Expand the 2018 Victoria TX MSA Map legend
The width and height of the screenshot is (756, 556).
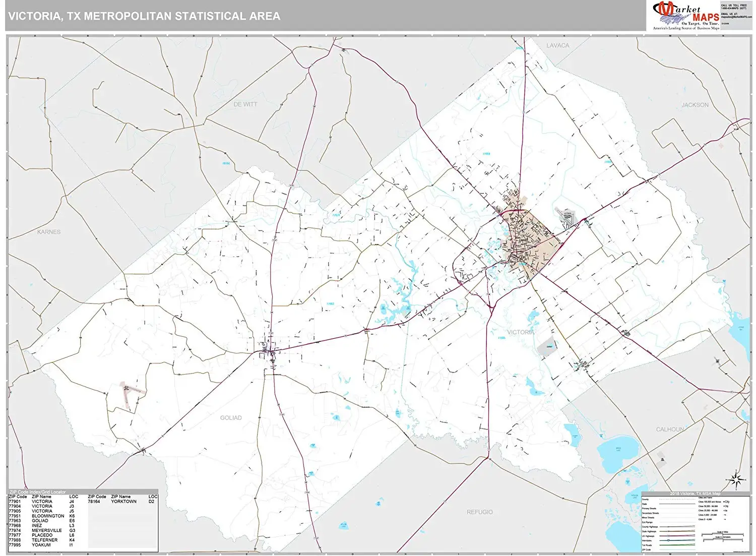[x=696, y=493]
